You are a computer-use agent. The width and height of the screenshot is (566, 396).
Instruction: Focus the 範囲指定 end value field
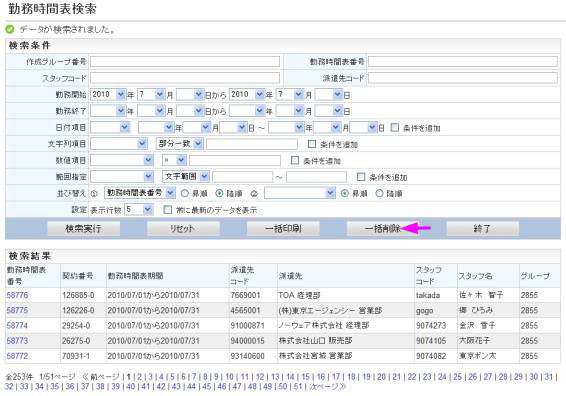click(317, 177)
